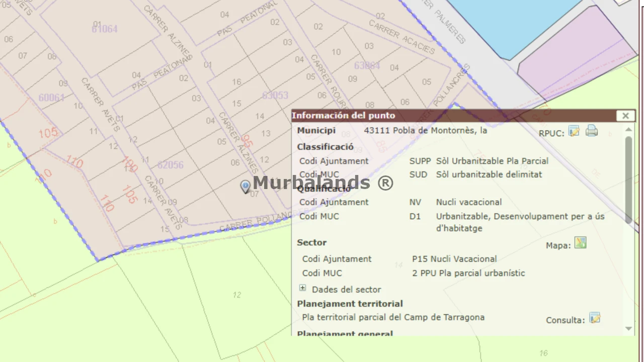Print the point information via printer icon

click(x=592, y=131)
